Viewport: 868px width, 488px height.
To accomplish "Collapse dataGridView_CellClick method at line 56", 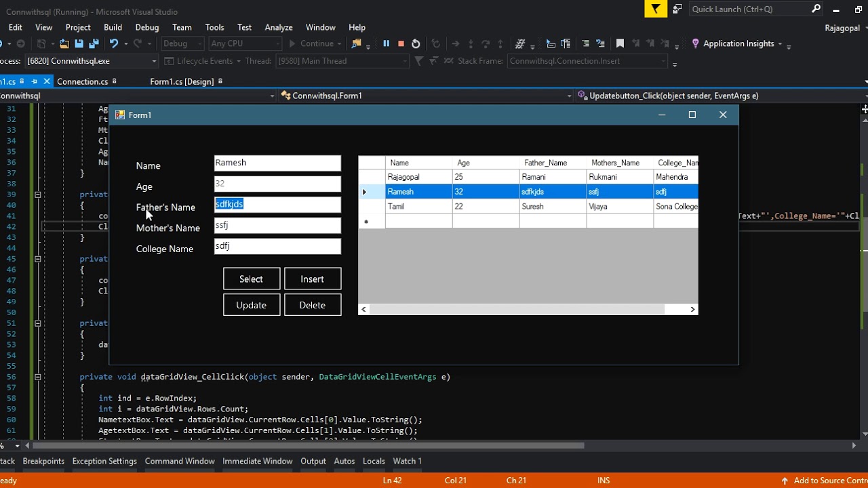I will 38,377.
